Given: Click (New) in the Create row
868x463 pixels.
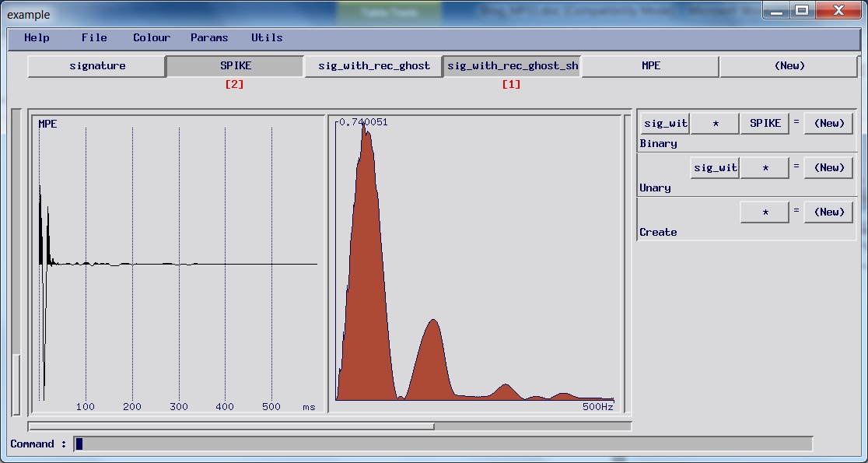Looking at the screenshot, I should [x=828, y=211].
